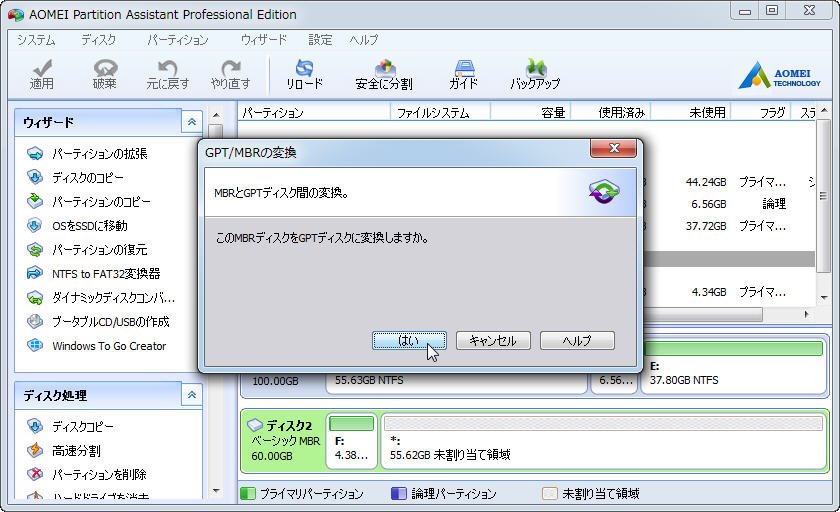Select パーティションの拡張 wizard icon

(x=35, y=154)
